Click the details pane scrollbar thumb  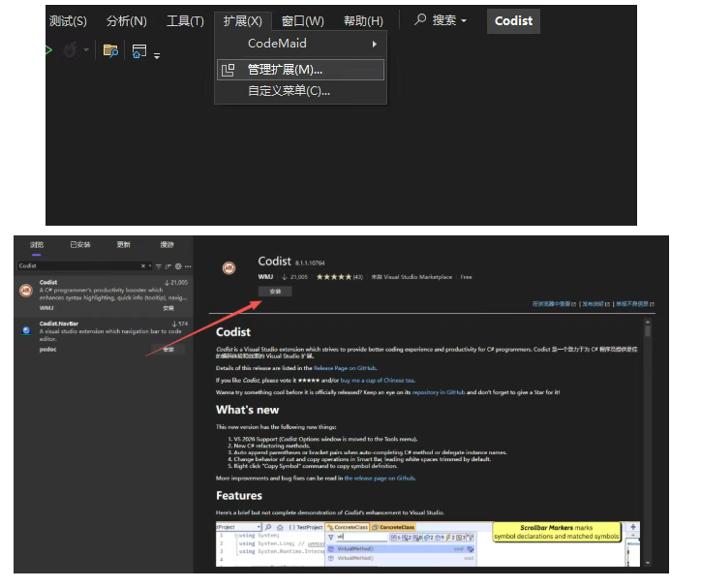648,331
